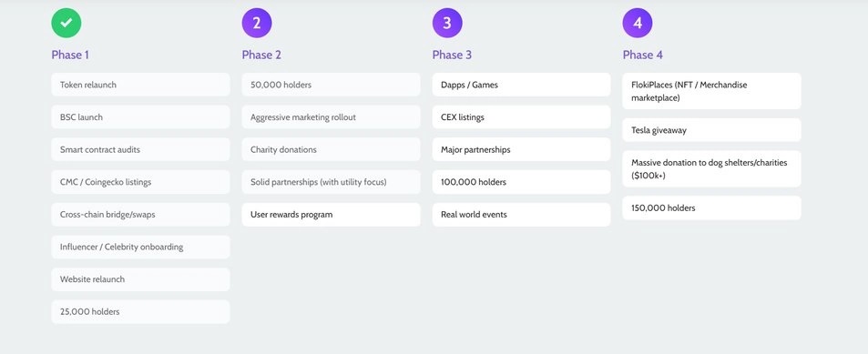Click the purple circle numbered 3

(447, 23)
